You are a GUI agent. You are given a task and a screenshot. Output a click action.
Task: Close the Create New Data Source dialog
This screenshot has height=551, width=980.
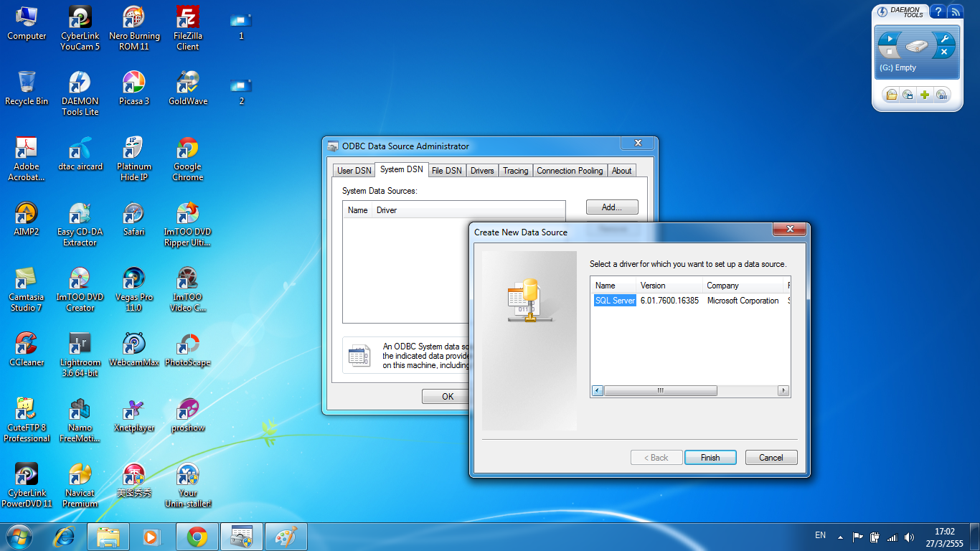790,229
